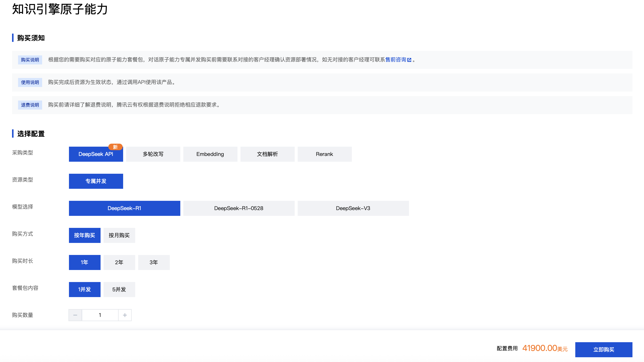The image size is (644, 362).
Task: Select DeepSeek API purchase type
Action: coord(96,154)
